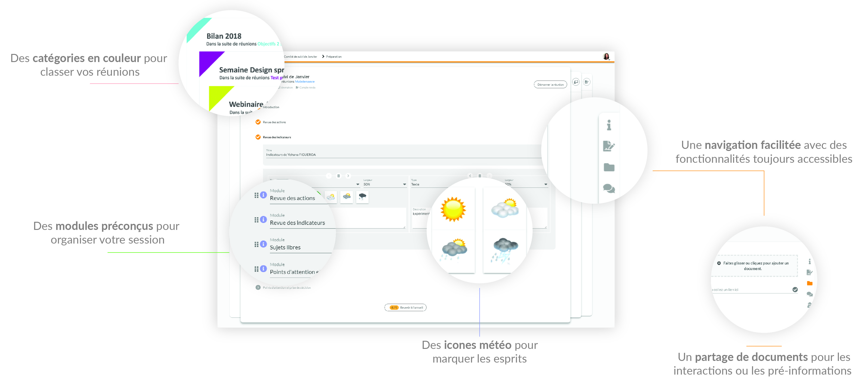Select the orange documents folder icon
The image size is (868, 385).
[x=810, y=283]
